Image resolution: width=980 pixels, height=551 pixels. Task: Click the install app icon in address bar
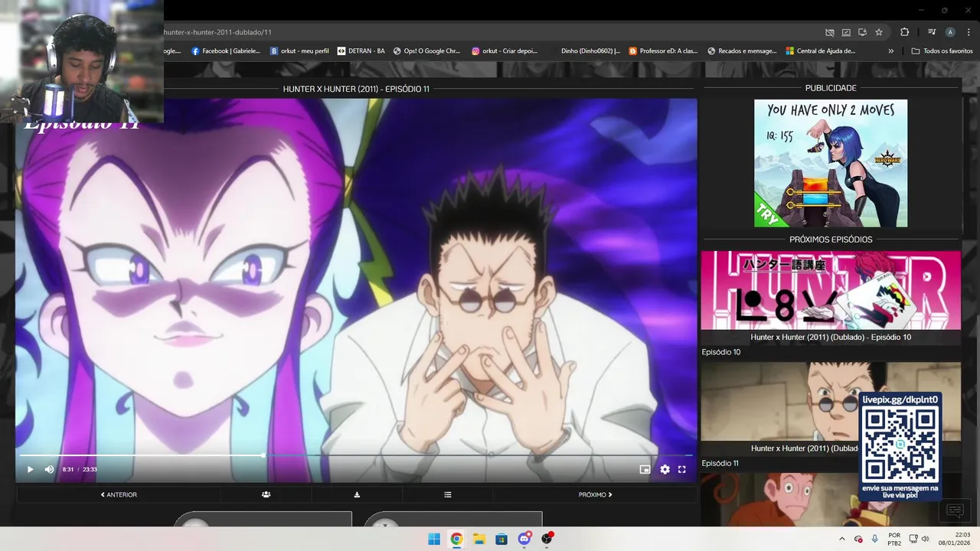(x=862, y=32)
